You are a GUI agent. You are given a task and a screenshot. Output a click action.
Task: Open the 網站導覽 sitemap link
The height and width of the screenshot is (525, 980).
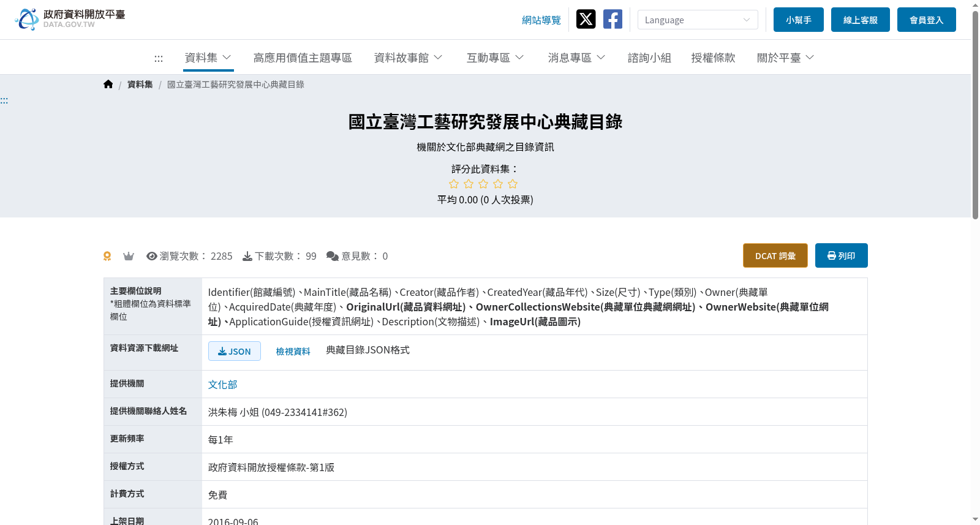pyautogui.click(x=541, y=20)
